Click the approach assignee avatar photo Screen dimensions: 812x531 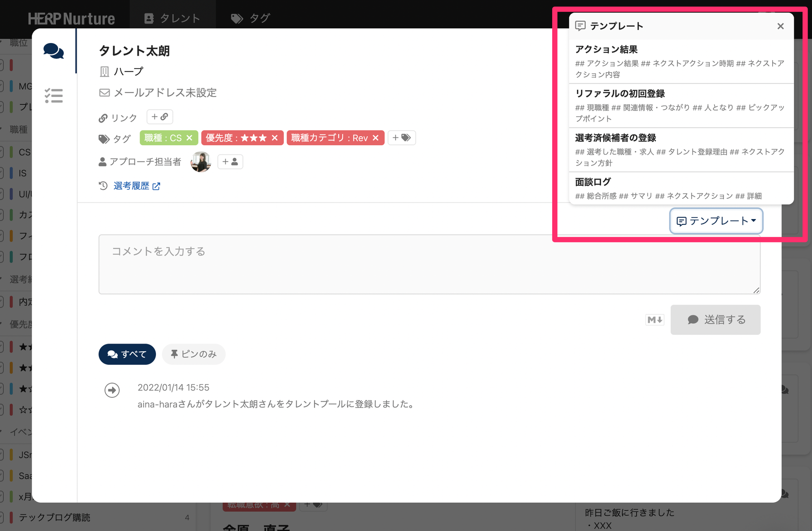click(201, 162)
